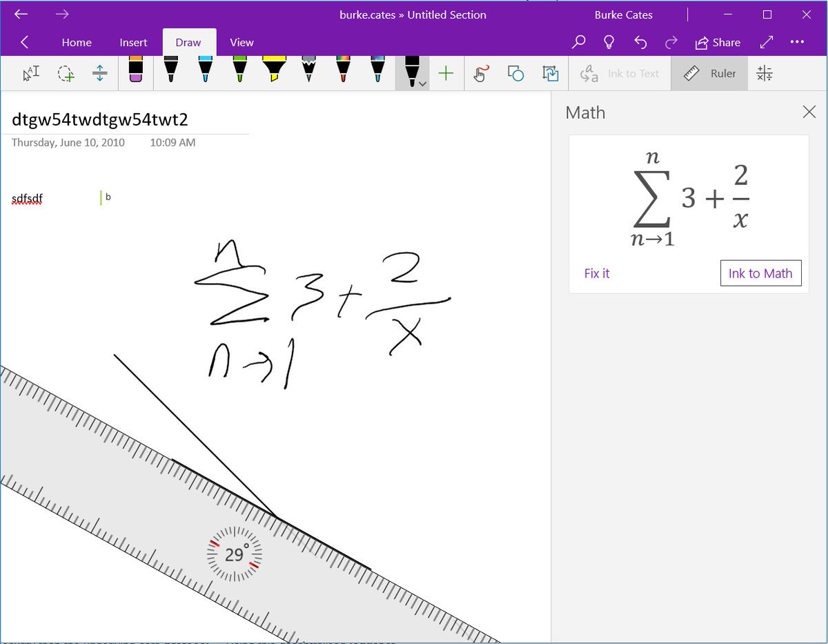
Task: Click the Ink to Math button
Action: point(760,273)
